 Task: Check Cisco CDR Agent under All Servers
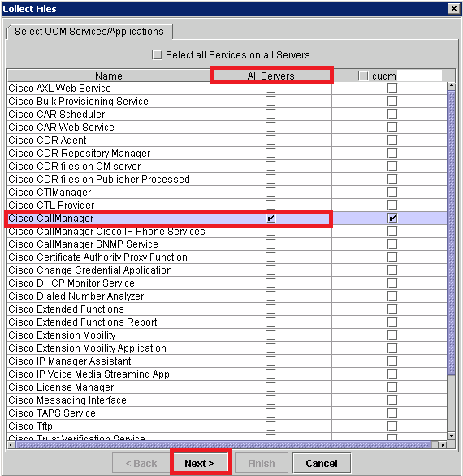click(270, 140)
